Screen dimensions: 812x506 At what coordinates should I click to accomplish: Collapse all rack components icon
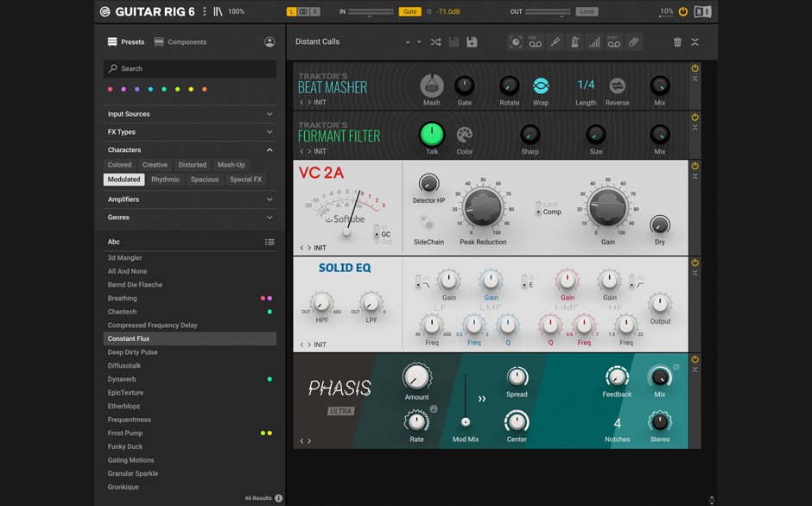tap(695, 42)
